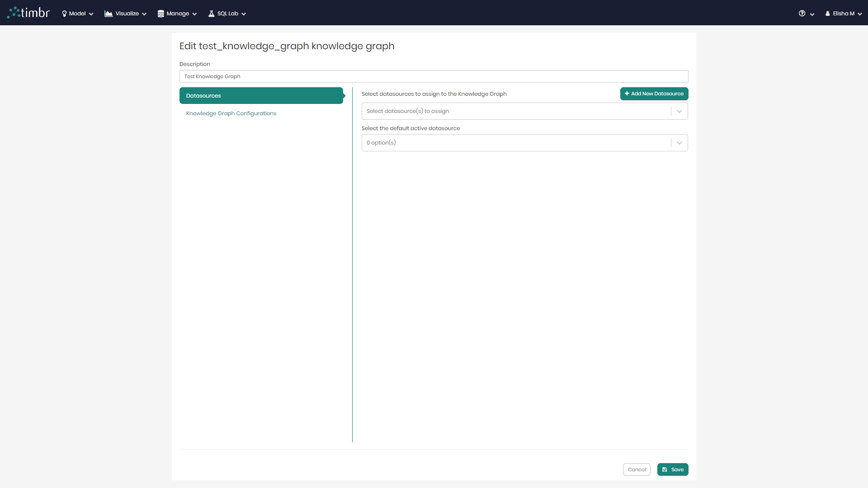Select the Datasources tab
Screen dimensions: 868x488
point(261,96)
